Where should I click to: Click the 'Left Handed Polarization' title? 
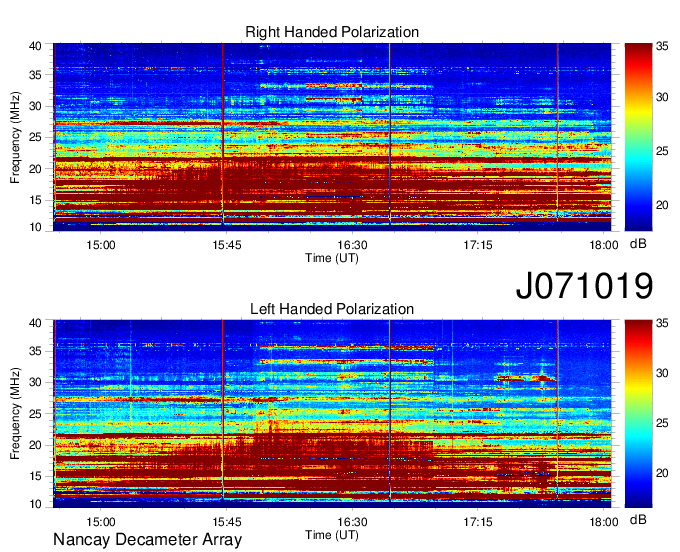332,309
